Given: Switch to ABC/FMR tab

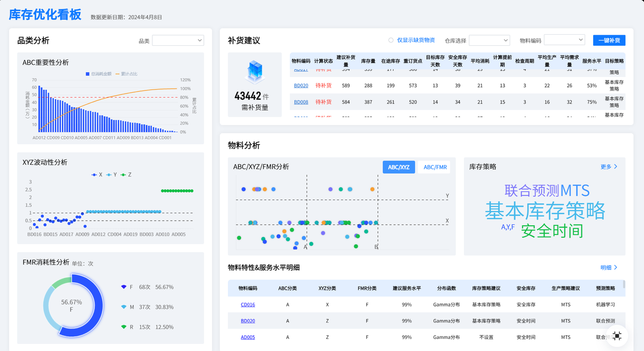Looking at the screenshot, I should pyautogui.click(x=435, y=167).
